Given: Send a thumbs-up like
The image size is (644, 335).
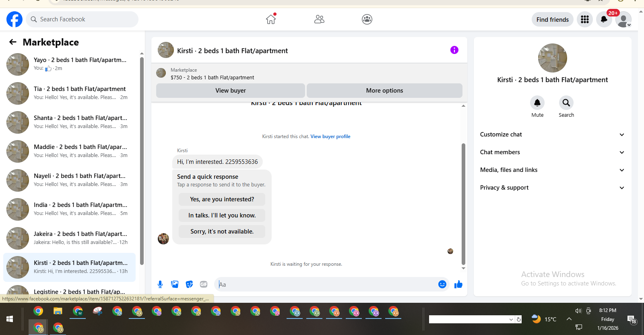Looking at the screenshot, I should point(458,284).
